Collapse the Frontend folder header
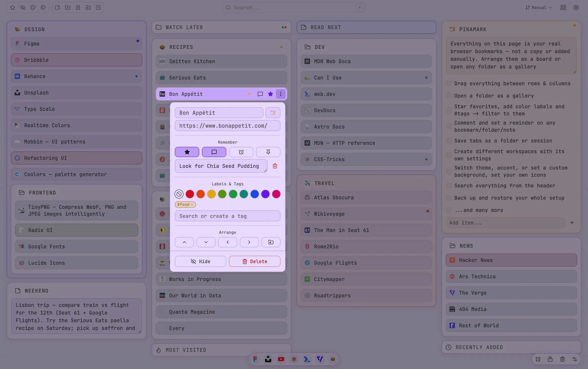Screen dimensions: 588x369 coord(76,193)
